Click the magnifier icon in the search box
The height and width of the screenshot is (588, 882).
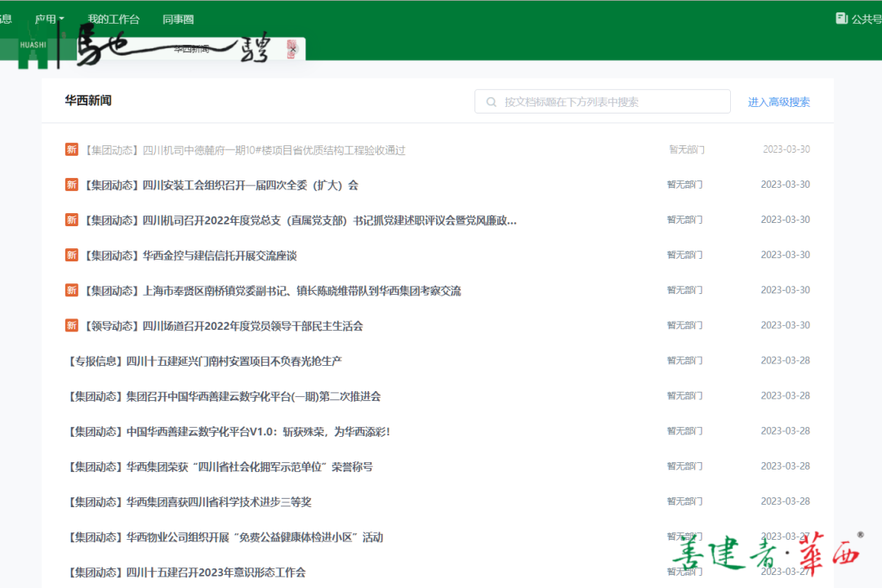tap(491, 102)
